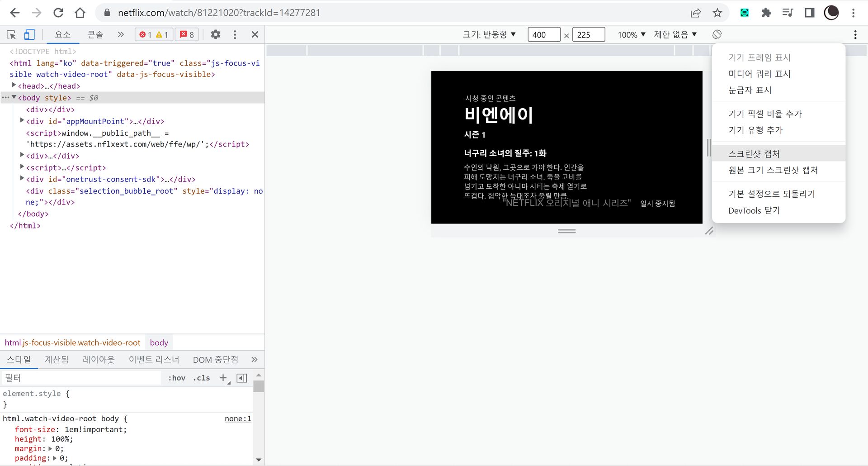Click the width field showing 400
This screenshot has height=466, width=868.
(x=544, y=35)
